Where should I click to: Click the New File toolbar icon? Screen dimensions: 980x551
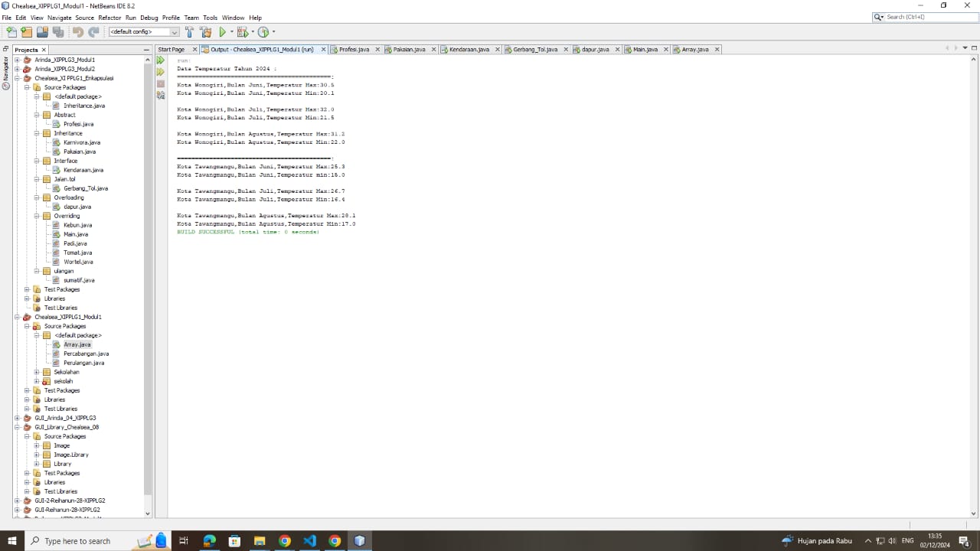(x=11, y=31)
